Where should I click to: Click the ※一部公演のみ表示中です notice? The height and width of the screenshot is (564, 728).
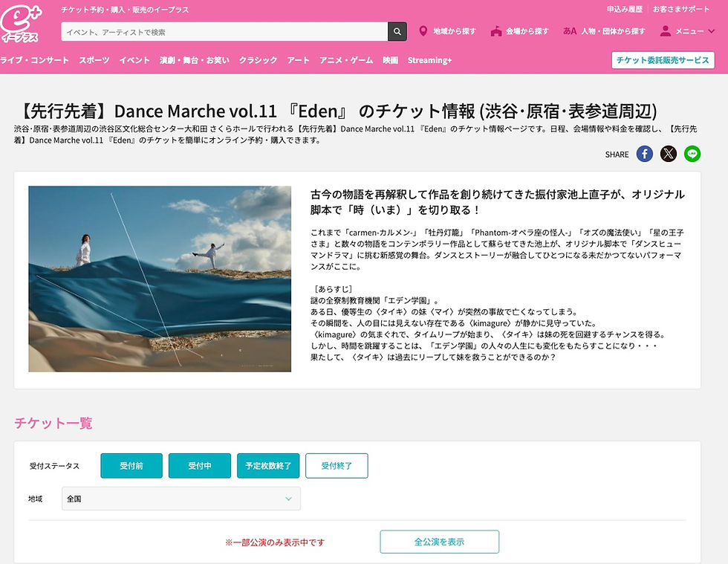(275, 542)
